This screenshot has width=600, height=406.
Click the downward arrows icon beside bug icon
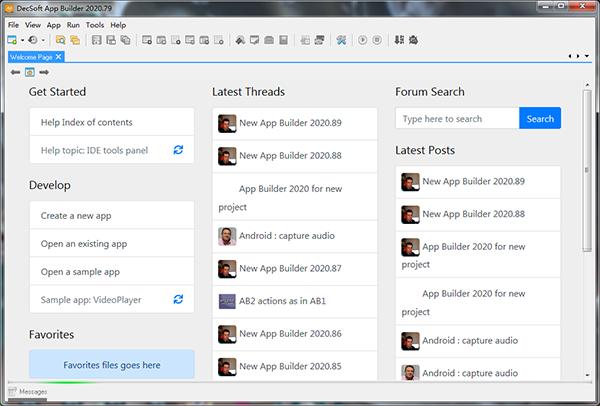(399, 40)
